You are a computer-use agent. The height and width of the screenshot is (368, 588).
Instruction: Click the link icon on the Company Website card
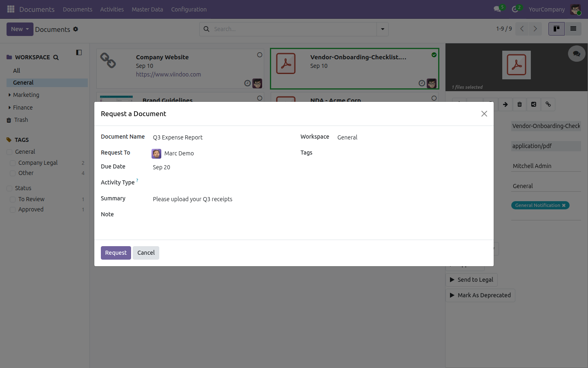(108, 61)
